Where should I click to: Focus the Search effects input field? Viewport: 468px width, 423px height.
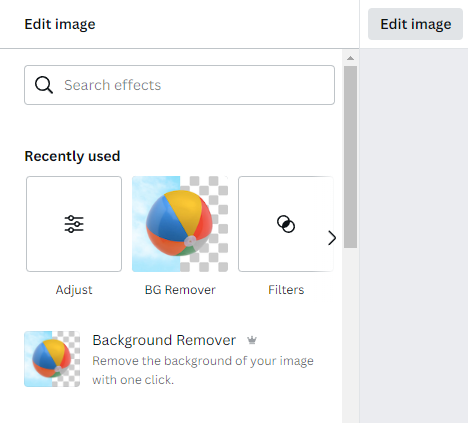pos(179,85)
